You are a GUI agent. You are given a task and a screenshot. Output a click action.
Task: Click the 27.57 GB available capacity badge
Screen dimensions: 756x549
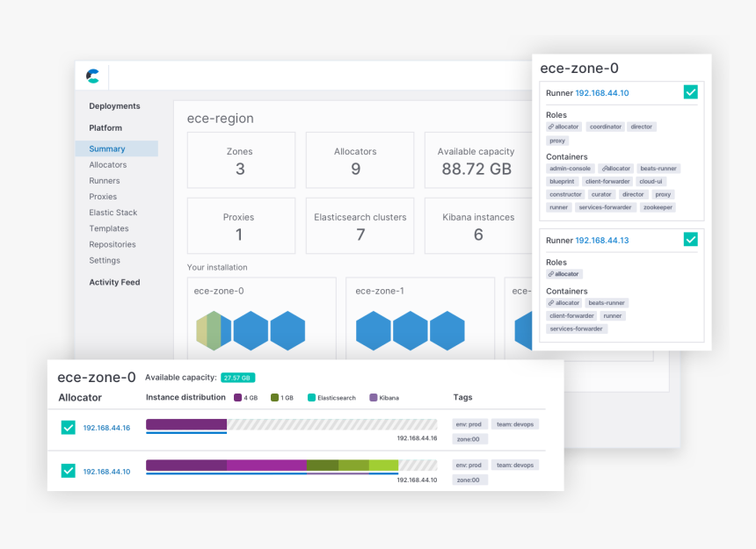pyautogui.click(x=237, y=378)
